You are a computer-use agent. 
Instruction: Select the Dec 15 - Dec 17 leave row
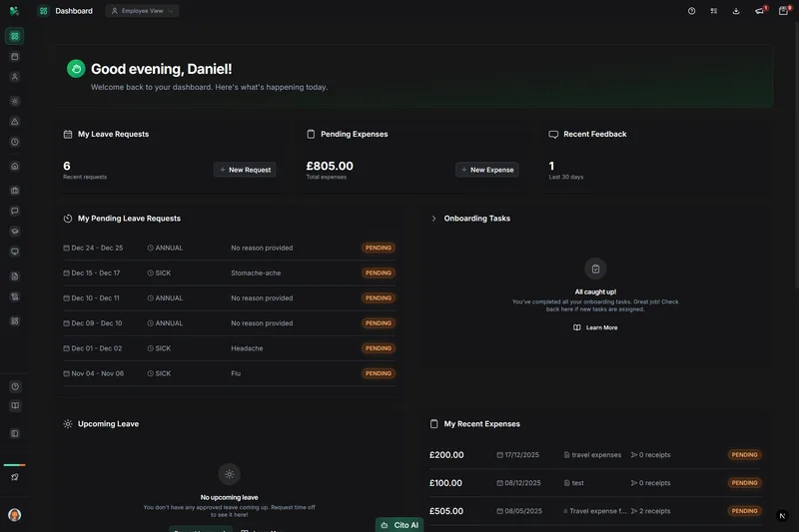click(230, 272)
